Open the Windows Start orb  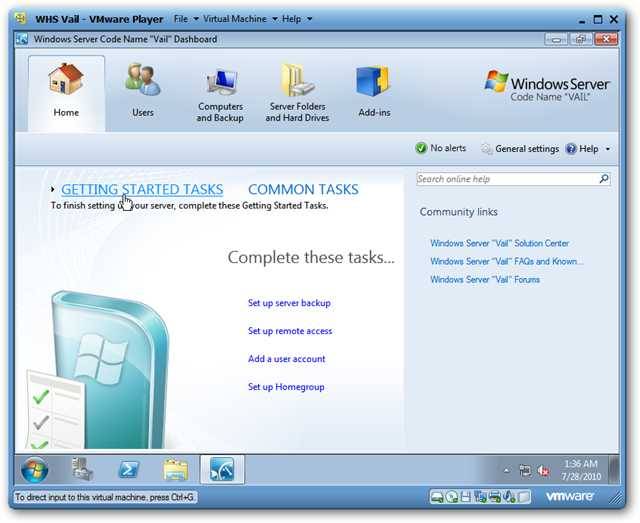pyautogui.click(x=34, y=470)
